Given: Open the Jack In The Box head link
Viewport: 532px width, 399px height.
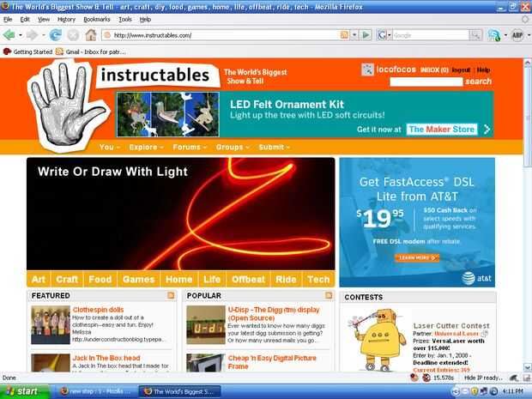Looking at the screenshot, I should (x=106, y=358).
